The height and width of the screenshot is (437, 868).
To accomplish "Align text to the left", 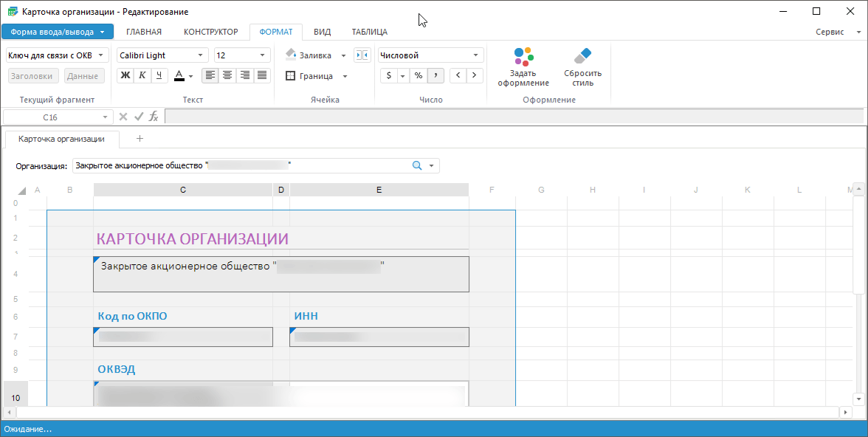I will 210,75.
